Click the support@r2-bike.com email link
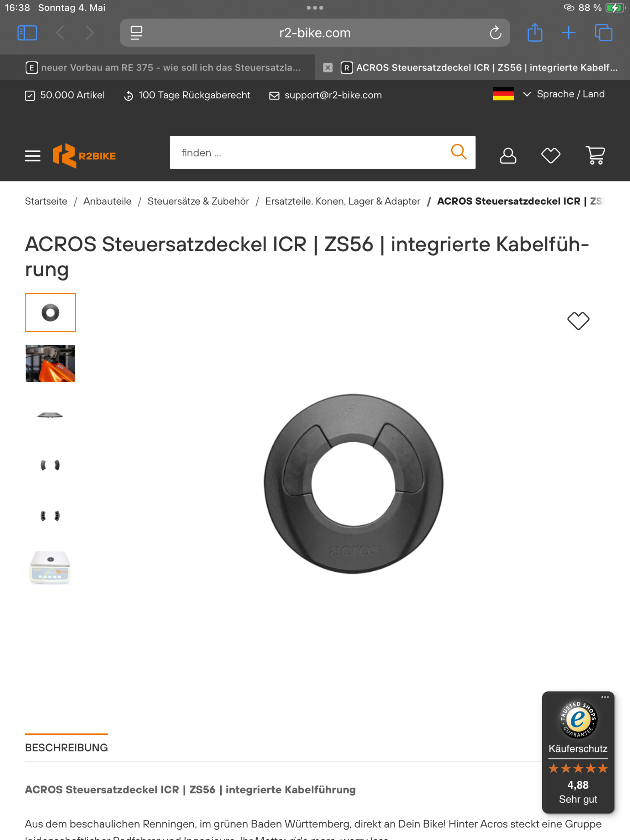 (x=333, y=95)
